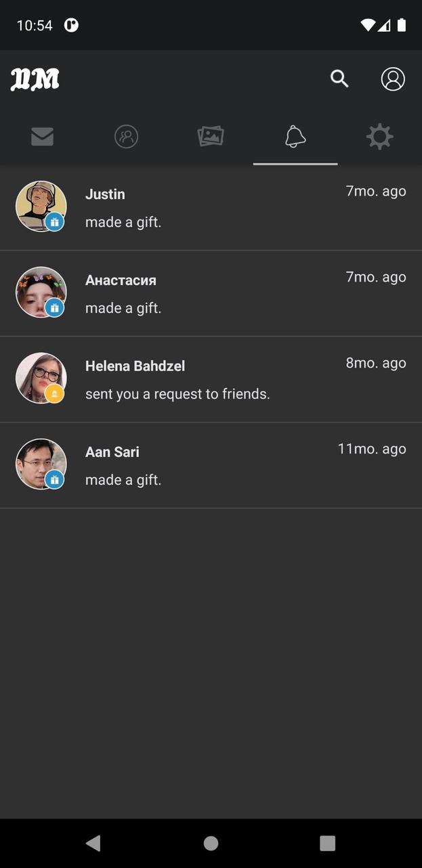
Task: Click the friend request badge on Helena's avatar
Action: tap(54, 393)
